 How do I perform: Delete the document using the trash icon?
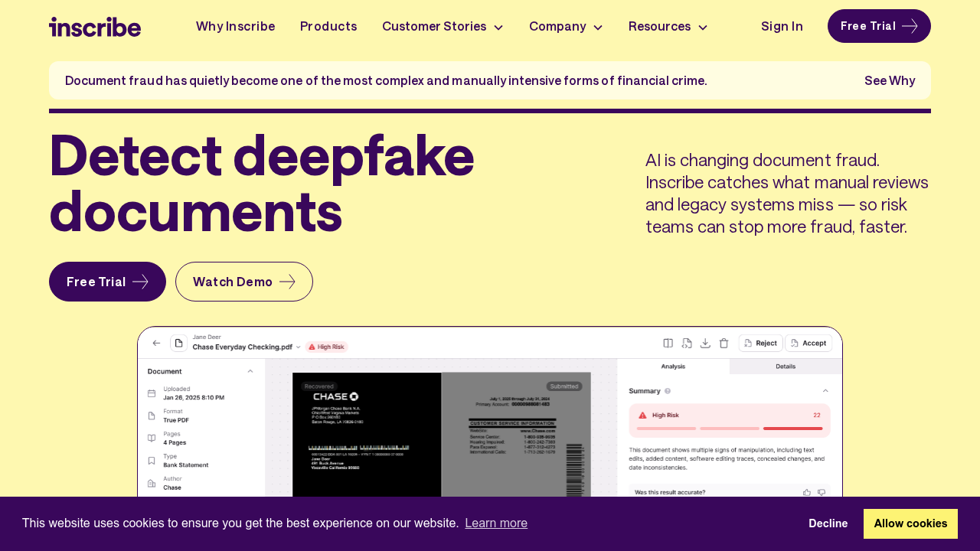click(x=723, y=343)
